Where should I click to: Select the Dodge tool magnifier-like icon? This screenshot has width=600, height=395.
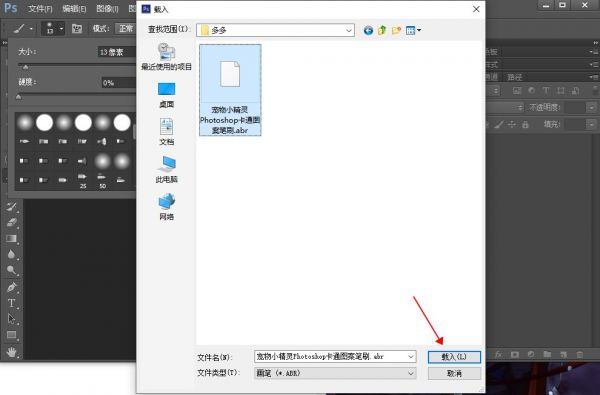pos(11,270)
